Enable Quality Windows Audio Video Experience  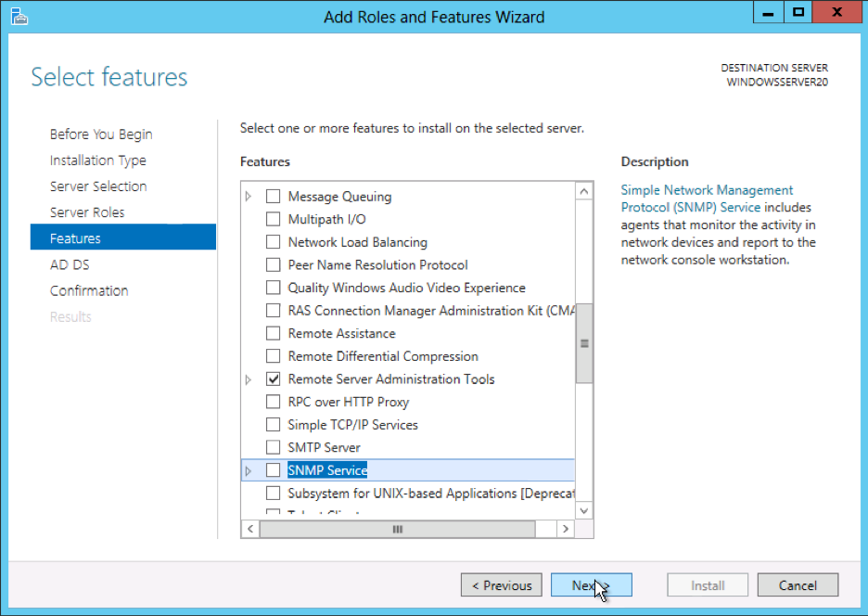[x=273, y=287]
